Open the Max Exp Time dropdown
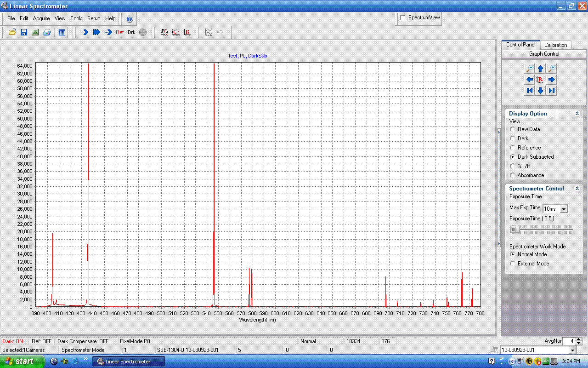Viewport: 588px width, 368px height. pos(564,209)
